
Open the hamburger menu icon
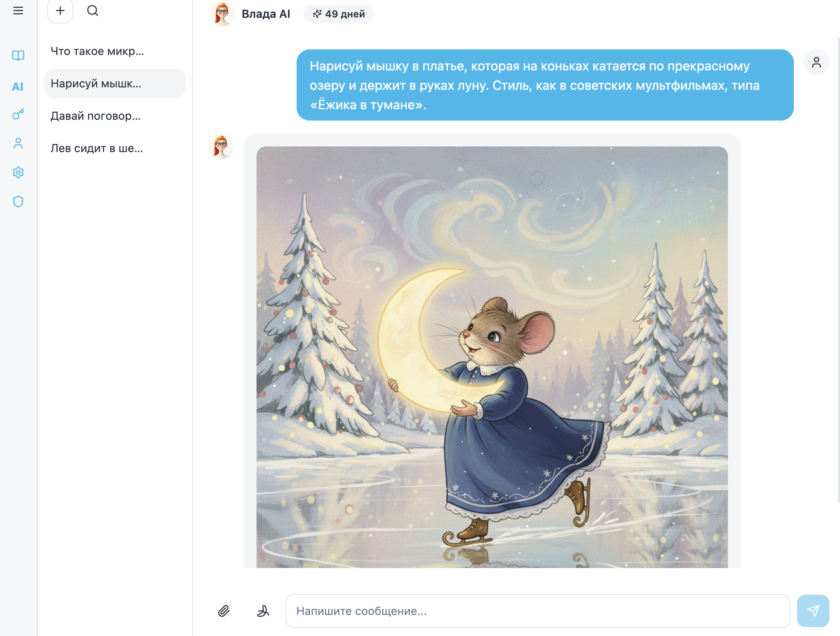(18, 11)
